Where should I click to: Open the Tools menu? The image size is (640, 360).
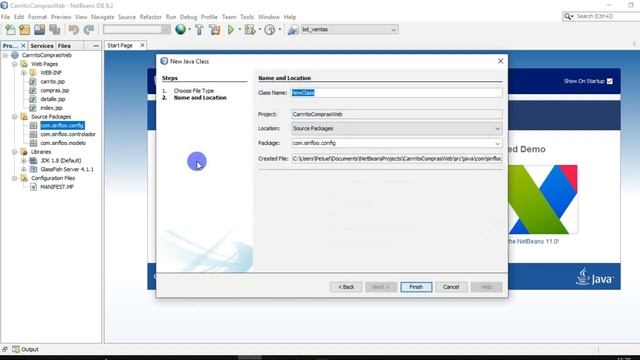point(247,17)
